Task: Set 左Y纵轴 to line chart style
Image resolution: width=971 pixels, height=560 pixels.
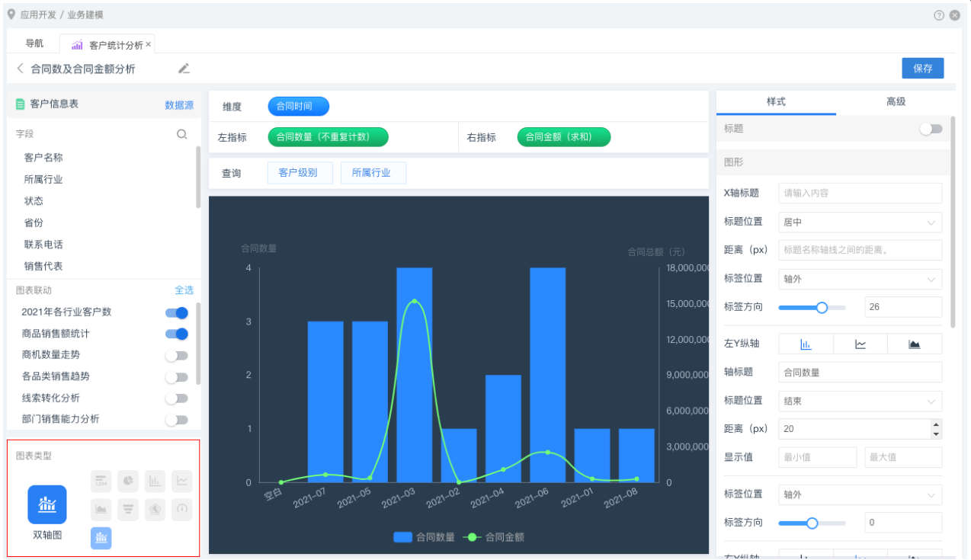Action: [x=860, y=344]
